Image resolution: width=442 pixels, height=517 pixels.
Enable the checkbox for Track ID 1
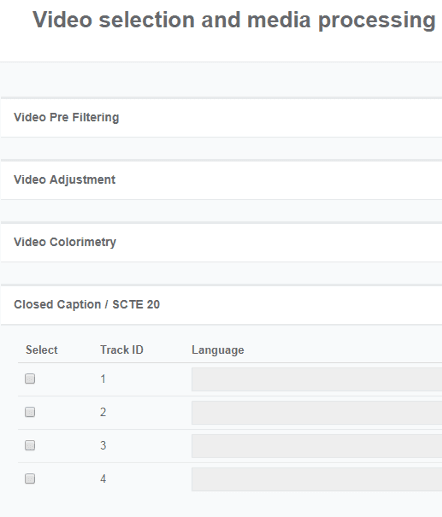coord(30,379)
